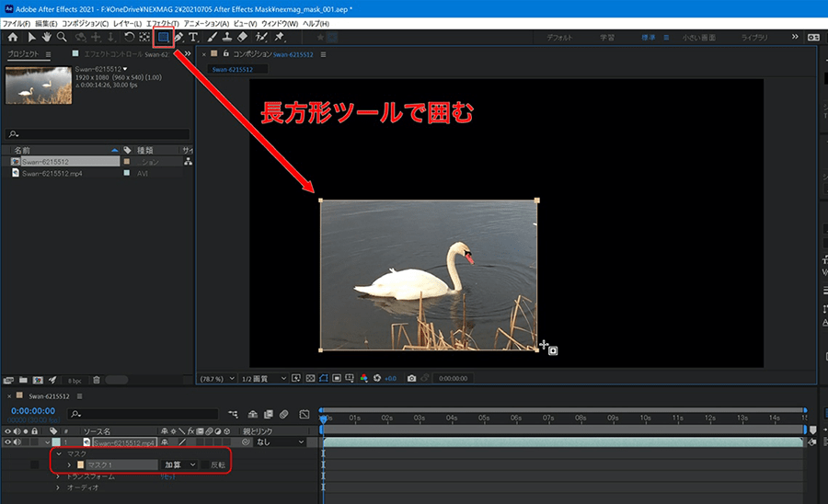Select the Clone Stamp tool
This screenshot has width=828, height=504.
tap(226, 38)
